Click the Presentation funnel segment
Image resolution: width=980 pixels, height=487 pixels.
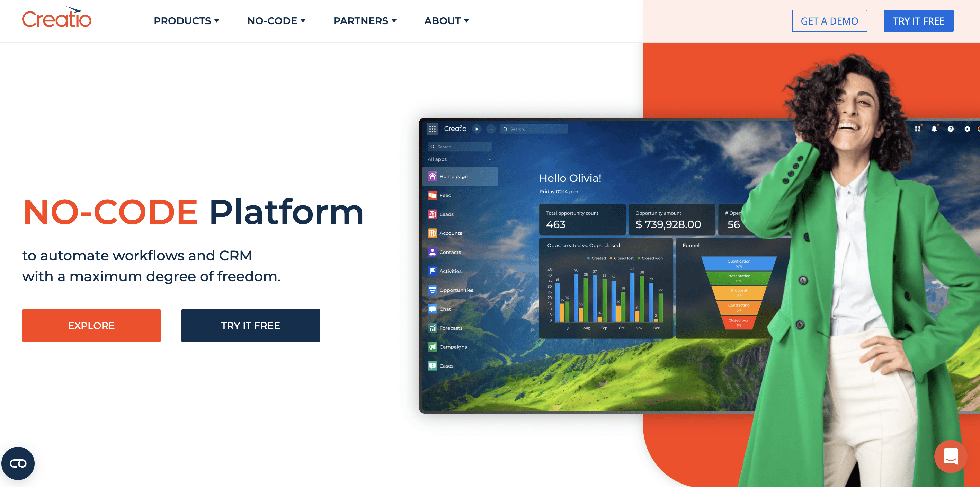(x=739, y=278)
